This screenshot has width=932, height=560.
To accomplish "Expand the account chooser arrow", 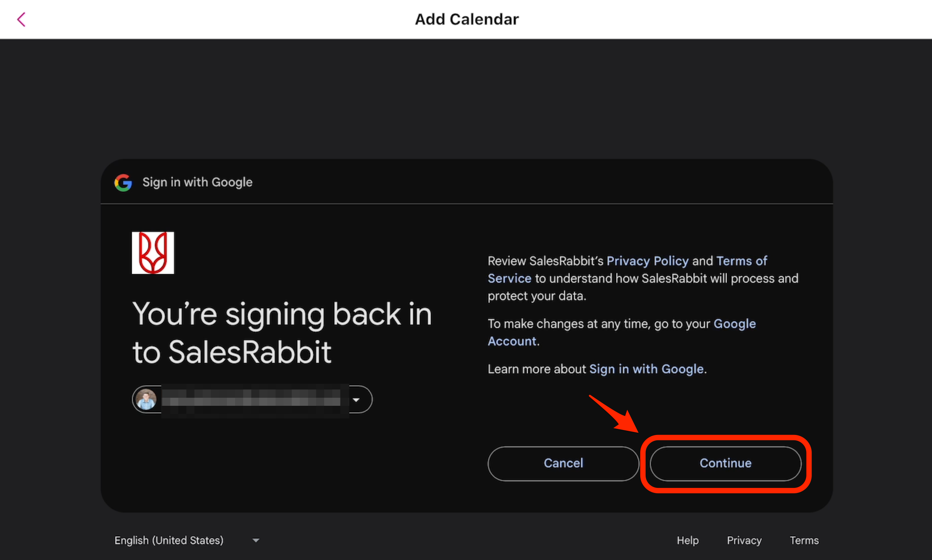I will click(x=356, y=400).
